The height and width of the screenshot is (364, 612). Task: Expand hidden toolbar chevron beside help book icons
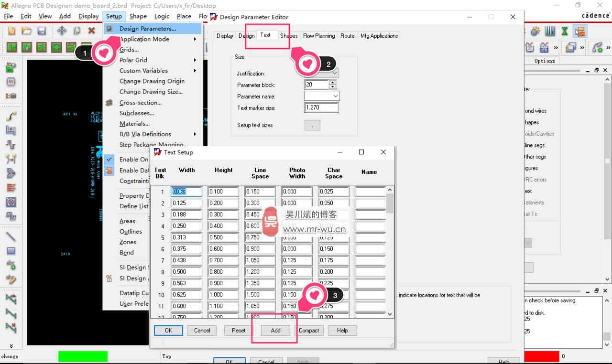[x=556, y=48]
